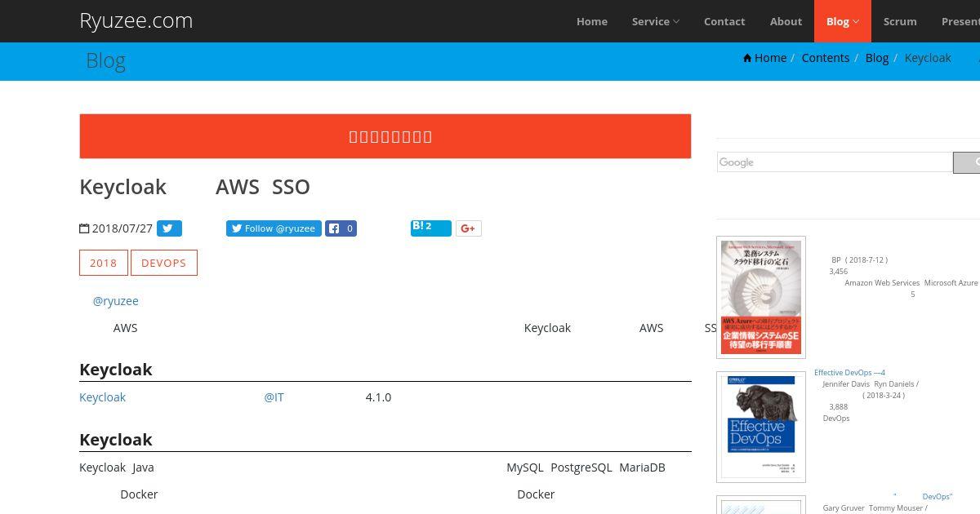Share the post on Facebook button

pyautogui.click(x=341, y=228)
